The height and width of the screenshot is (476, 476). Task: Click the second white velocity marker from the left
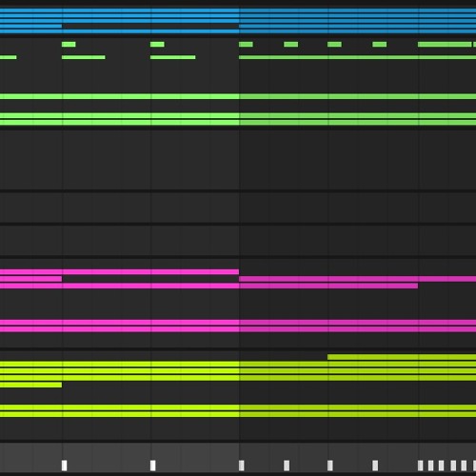153,466
